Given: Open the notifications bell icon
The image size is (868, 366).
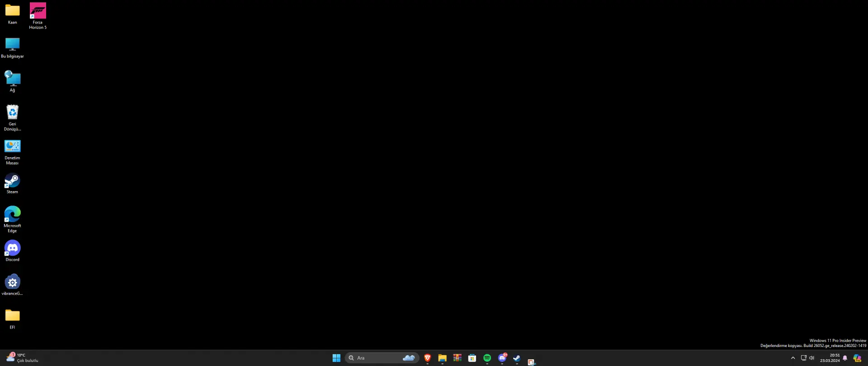Looking at the screenshot, I should [x=845, y=358].
